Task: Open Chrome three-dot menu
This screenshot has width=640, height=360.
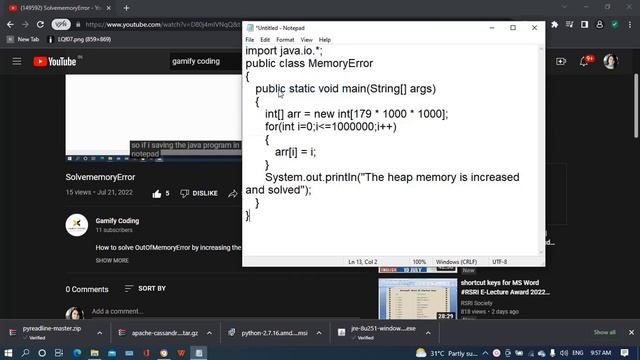Action: 630,24
